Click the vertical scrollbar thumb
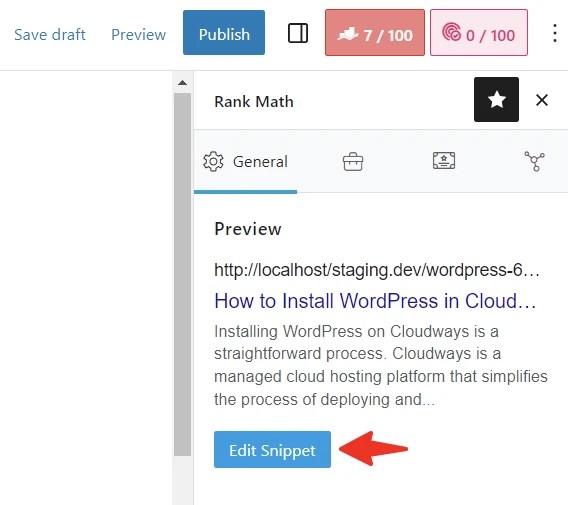This screenshot has width=568, height=505. pyautogui.click(x=183, y=275)
